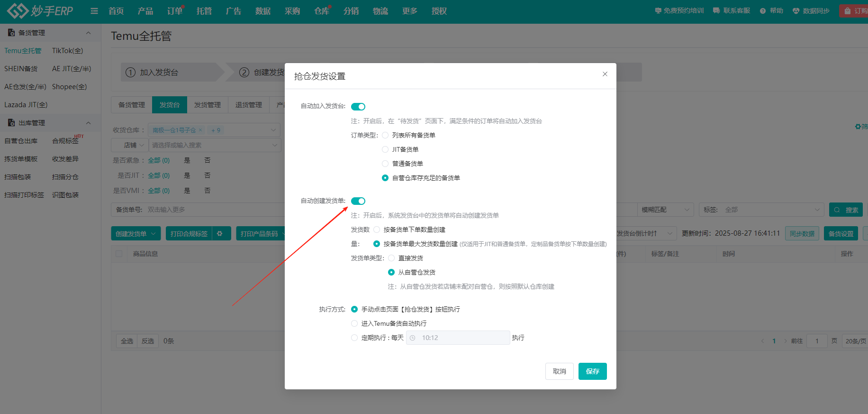Click the 取消 button
The image size is (868, 414).
point(559,371)
